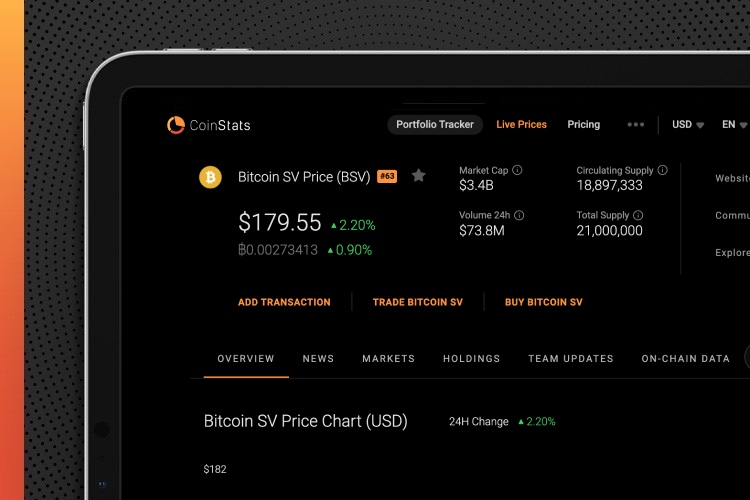The width and height of the screenshot is (750, 500).
Task: Select the ON-CHAIN DATA tab
Action: pos(685,359)
